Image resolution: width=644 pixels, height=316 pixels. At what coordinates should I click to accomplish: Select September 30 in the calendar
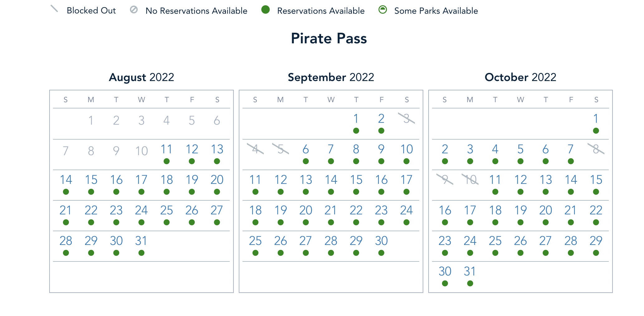point(381,241)
